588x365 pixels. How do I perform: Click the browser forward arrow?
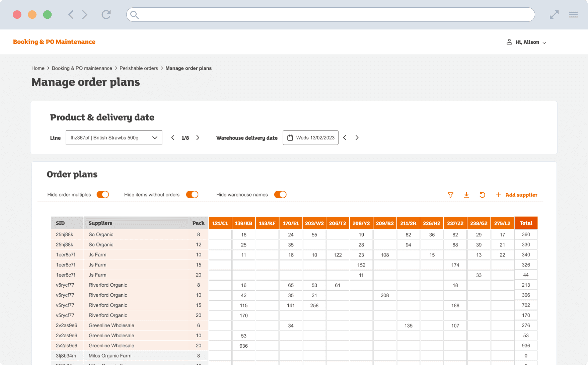(x=85, y=15)
